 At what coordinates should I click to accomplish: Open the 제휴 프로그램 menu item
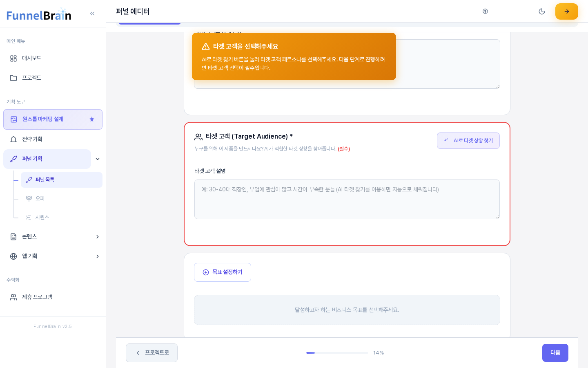pos(53,297)
